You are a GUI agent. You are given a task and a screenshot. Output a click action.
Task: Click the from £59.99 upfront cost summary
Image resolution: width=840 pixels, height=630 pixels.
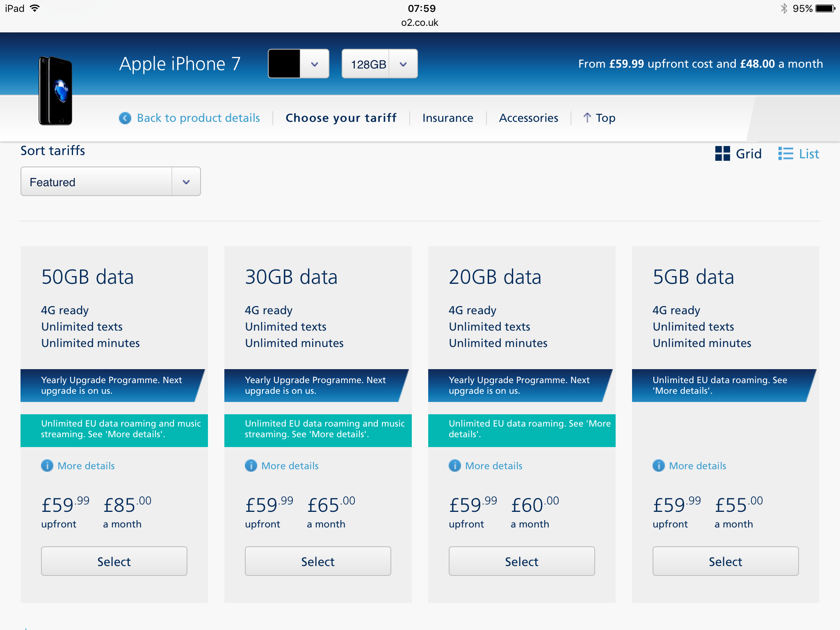[701, 64]
